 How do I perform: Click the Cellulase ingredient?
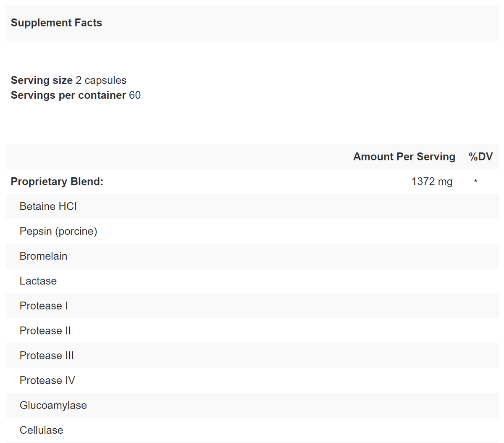click(x=41, y=430)
